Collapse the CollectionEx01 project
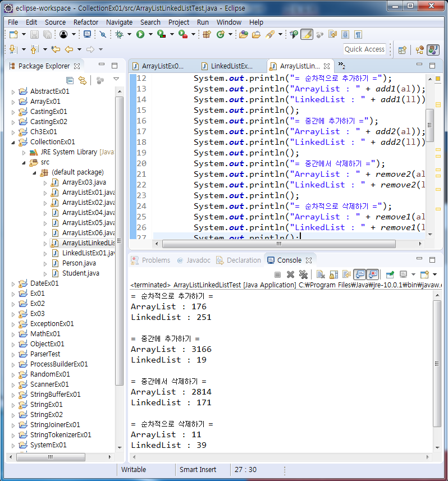Image resolution: width=448 pixels, height=481 pixels. (x=13, y=143)
